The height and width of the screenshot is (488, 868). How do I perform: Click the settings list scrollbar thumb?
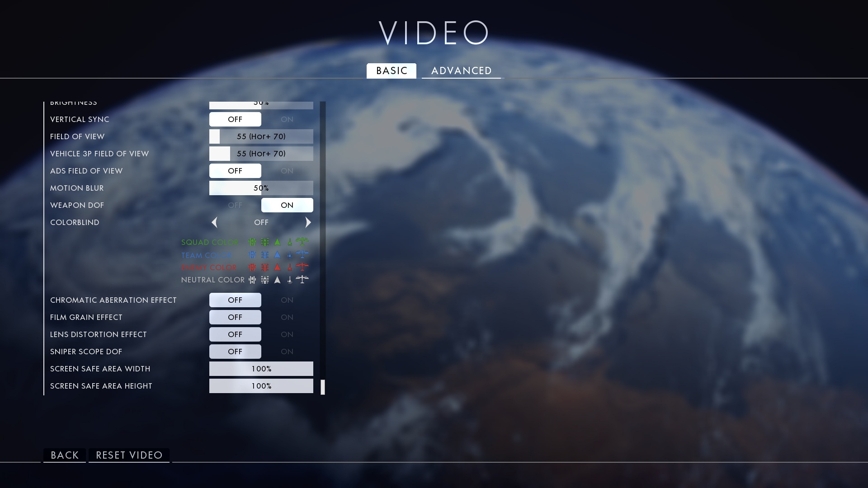coord(323,387)
